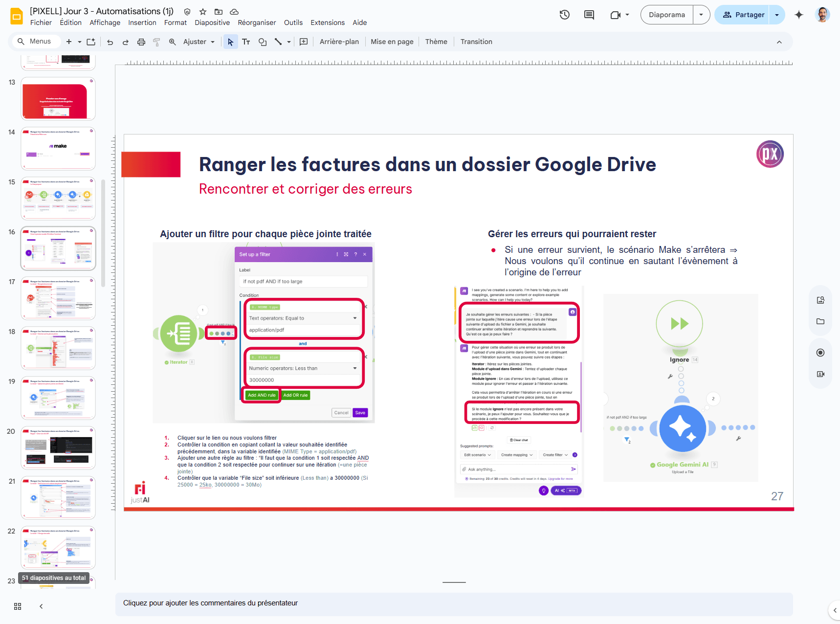Screen dimensions: 840x624
Task: Open the Insertion menu
Action: click(142, 22)
